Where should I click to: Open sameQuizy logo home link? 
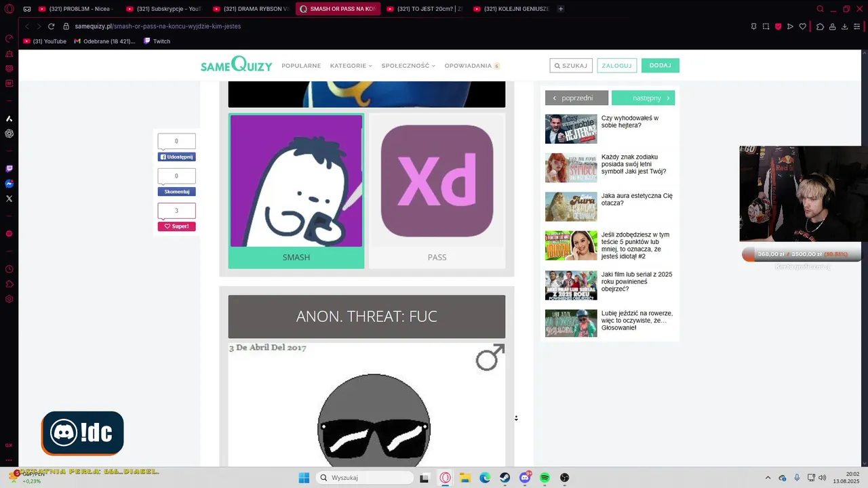tap(236, 65)
